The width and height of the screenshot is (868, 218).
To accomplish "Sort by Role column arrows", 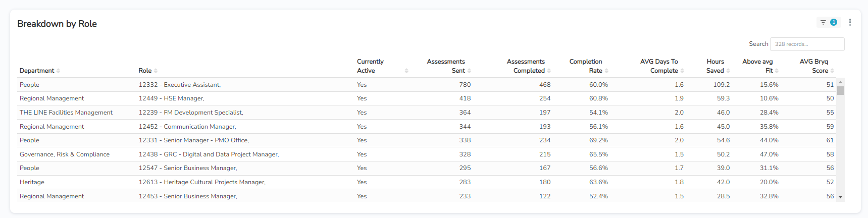I will (x=156, y=71).
